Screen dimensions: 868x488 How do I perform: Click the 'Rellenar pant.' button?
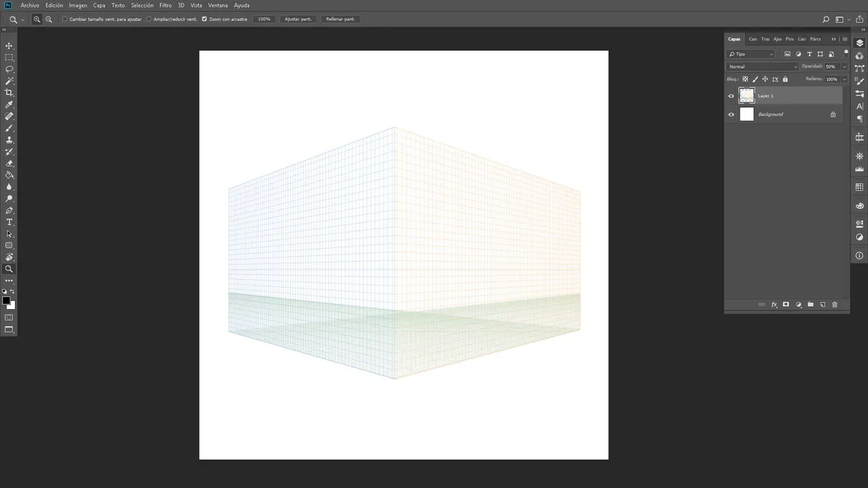pos(340,19)
